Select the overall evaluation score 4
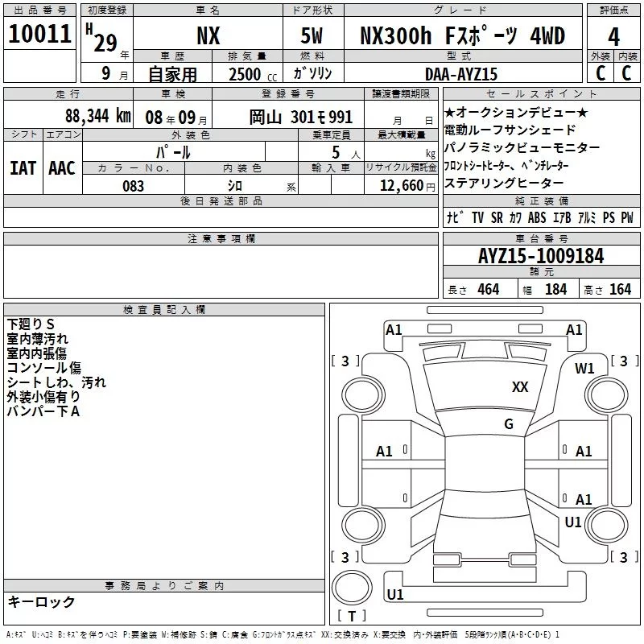Image resolution: width=644 pixels, height=644 pixels. [613, 37]
